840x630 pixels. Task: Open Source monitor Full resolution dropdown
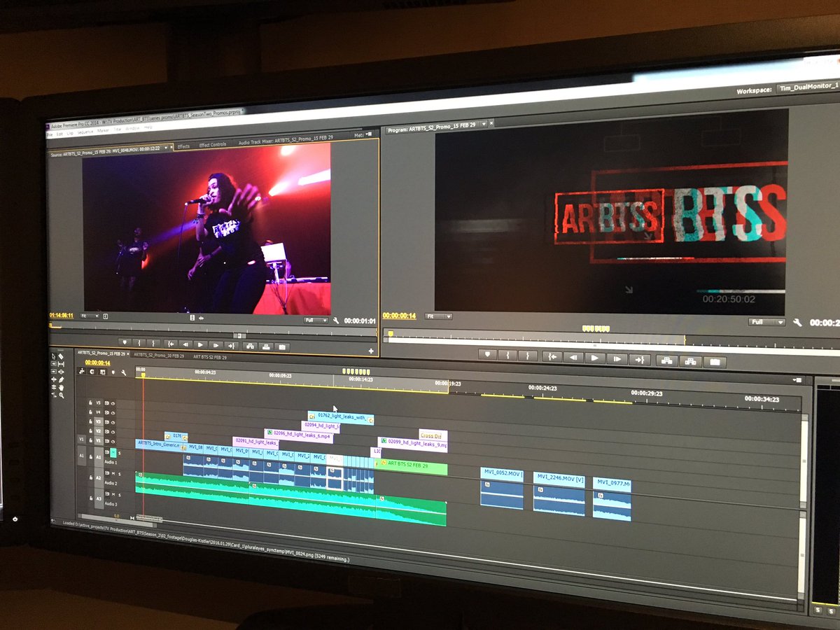[316, 321]
